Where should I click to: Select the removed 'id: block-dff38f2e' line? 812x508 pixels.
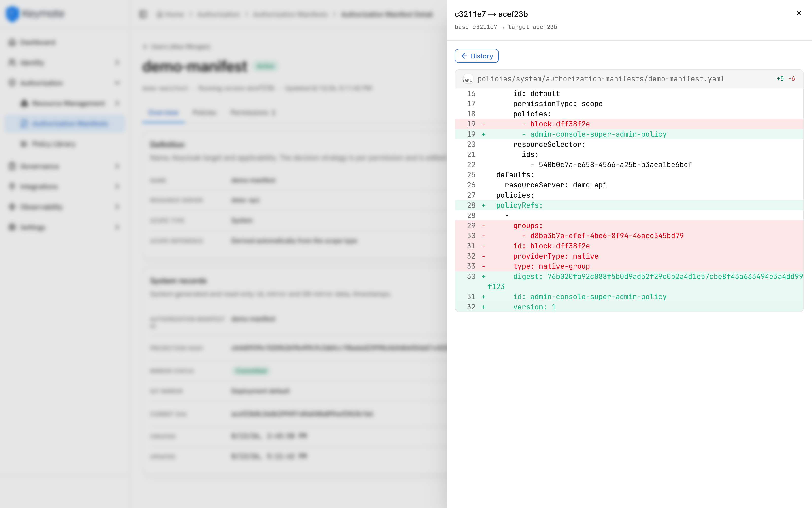pos(629,246)
